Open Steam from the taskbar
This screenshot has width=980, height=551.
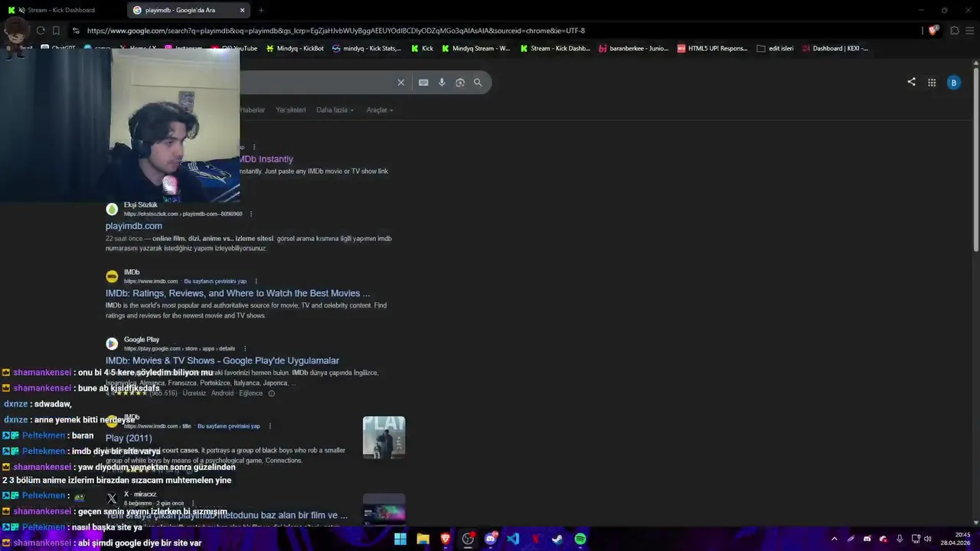tap(558, 539)
